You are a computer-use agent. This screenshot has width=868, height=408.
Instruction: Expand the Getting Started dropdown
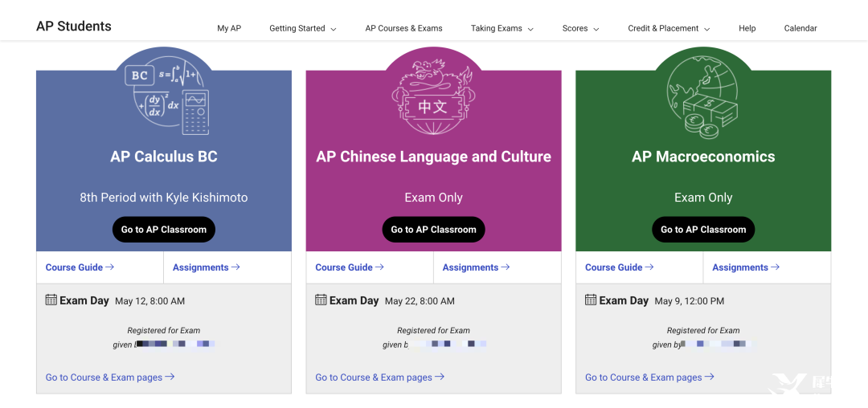pyautogui.click(x=303, y=28)
